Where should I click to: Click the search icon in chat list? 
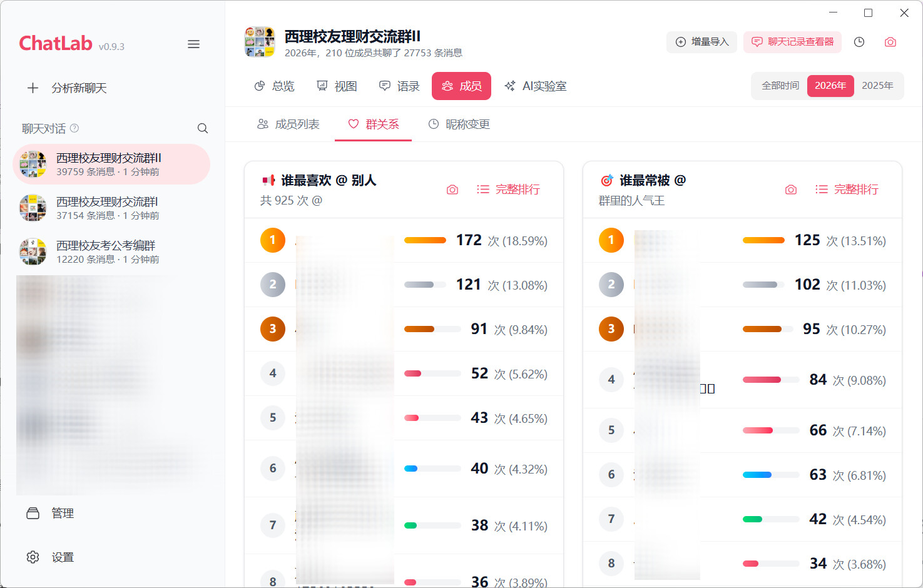click(202, 128)
